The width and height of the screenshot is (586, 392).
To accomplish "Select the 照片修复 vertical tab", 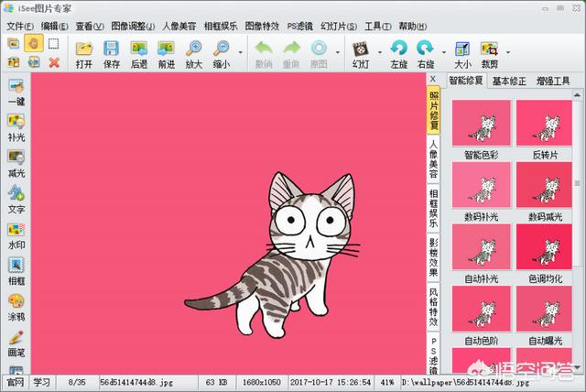I will point(433,110).
